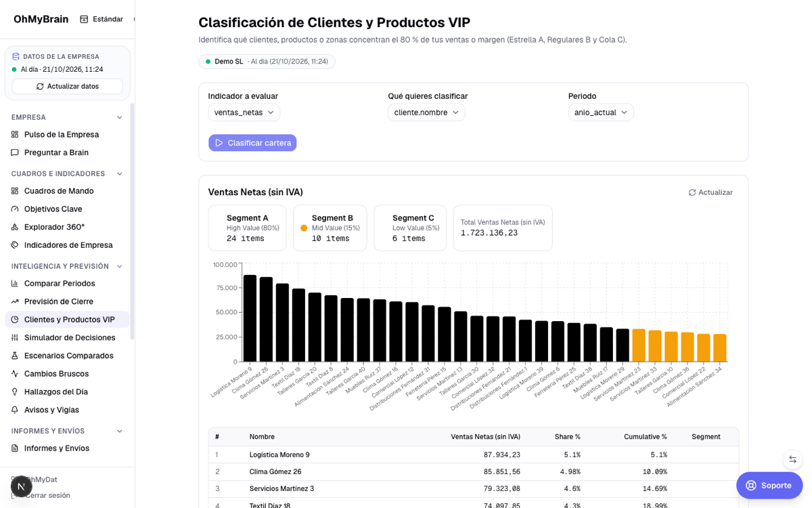Collapse the Inteligencia y Previsión section
The image size is (812, 508).
(120, 267)
